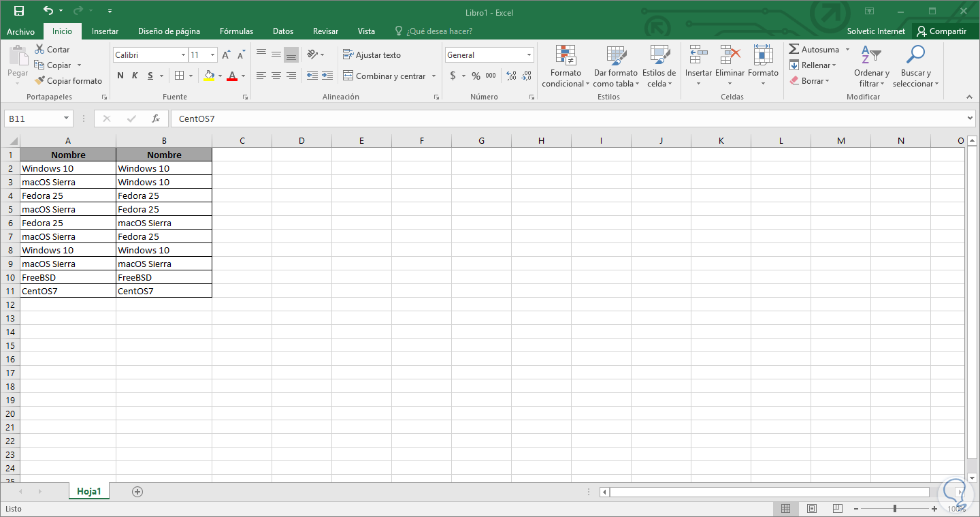Image resolution: width=980 pixels, height=517 pixels.
Task: Click the formula bar containing CentOS7
Action: pyautogui.click(x=568, y=119)
